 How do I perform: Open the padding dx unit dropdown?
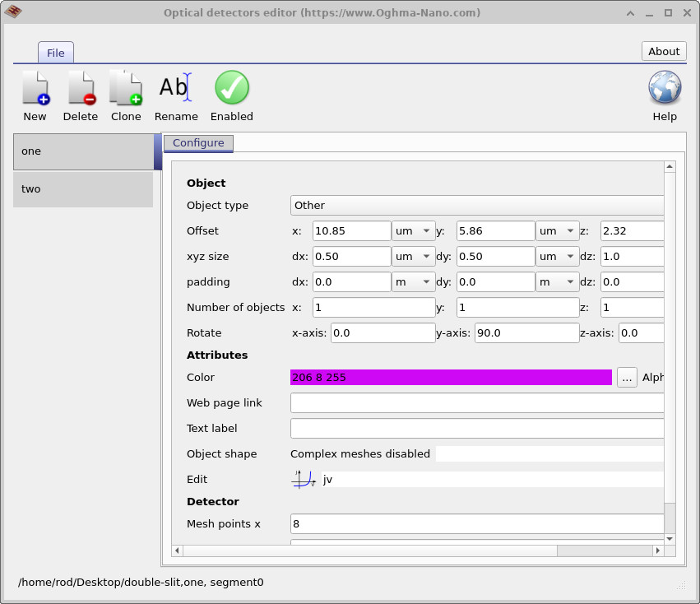click(x=414, y=282)
